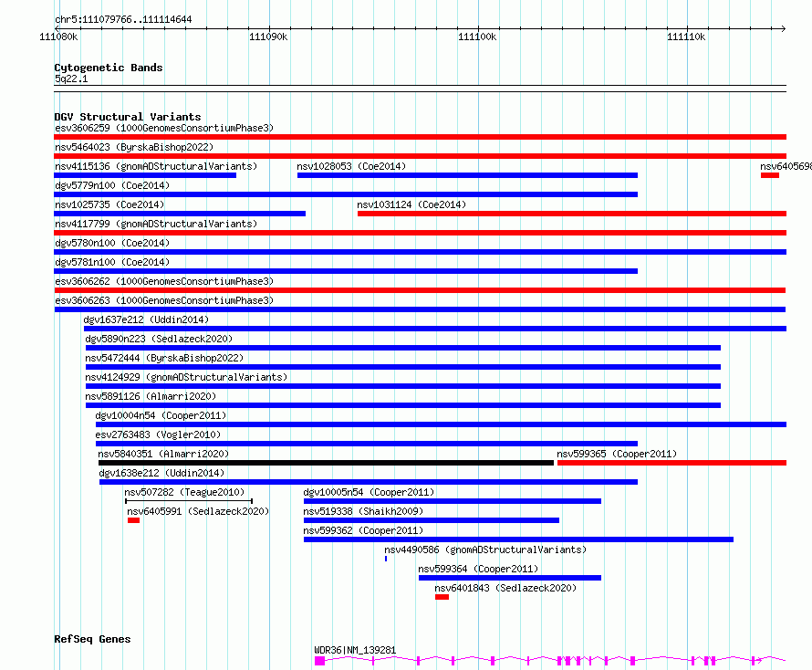This screenshot has width=812, height=670.
Task: Open the dgv5779n100 (Coe2014) label
Action: [112, 185]
